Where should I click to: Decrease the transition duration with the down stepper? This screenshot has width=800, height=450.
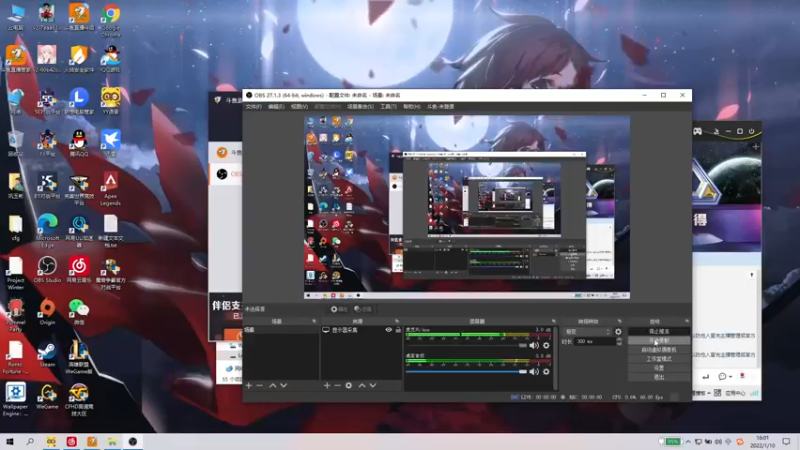[x=619, y=343]
